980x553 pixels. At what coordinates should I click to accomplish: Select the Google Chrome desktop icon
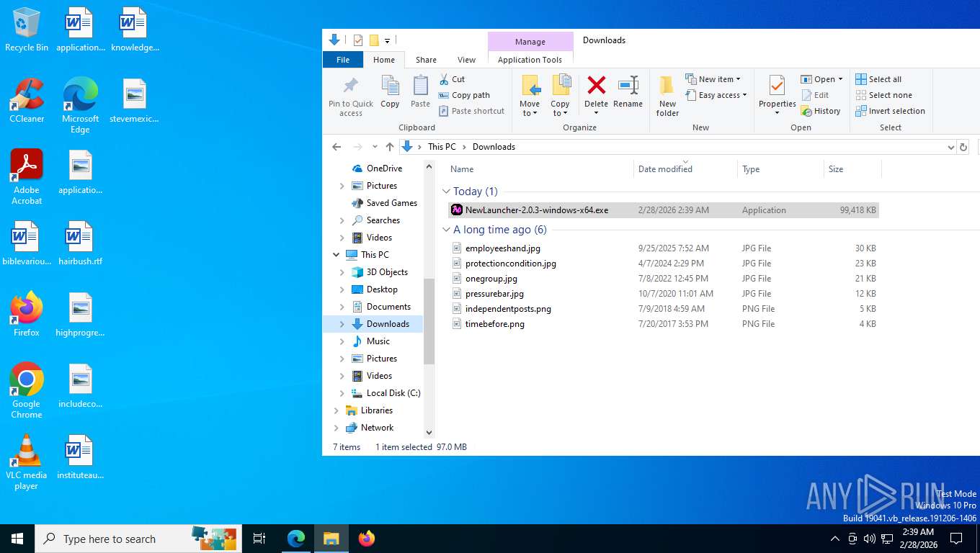pos(27,390)
